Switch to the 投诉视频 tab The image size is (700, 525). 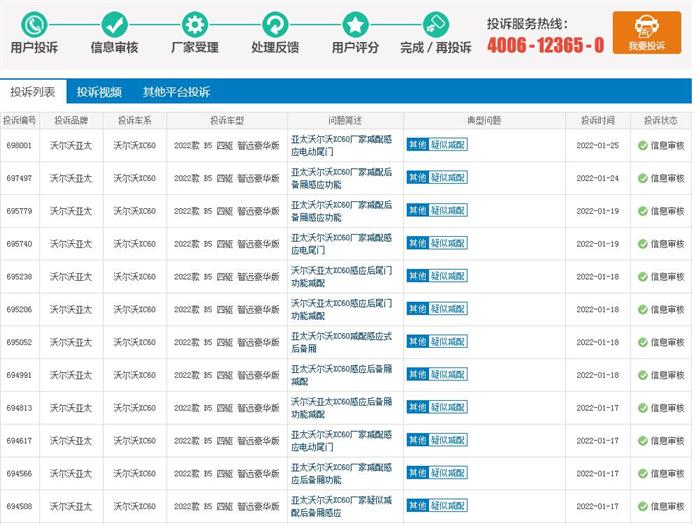click(99, 92)
